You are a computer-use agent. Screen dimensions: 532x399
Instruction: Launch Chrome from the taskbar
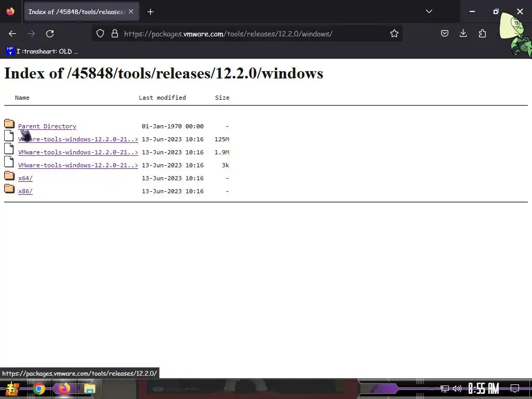click(x=38, y=389)
